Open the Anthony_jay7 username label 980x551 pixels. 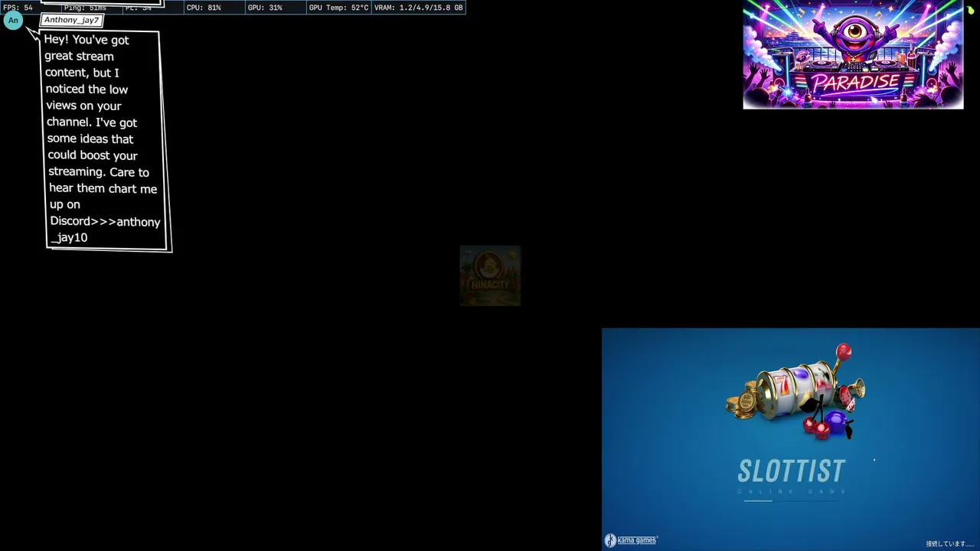(x=71, y=20)
